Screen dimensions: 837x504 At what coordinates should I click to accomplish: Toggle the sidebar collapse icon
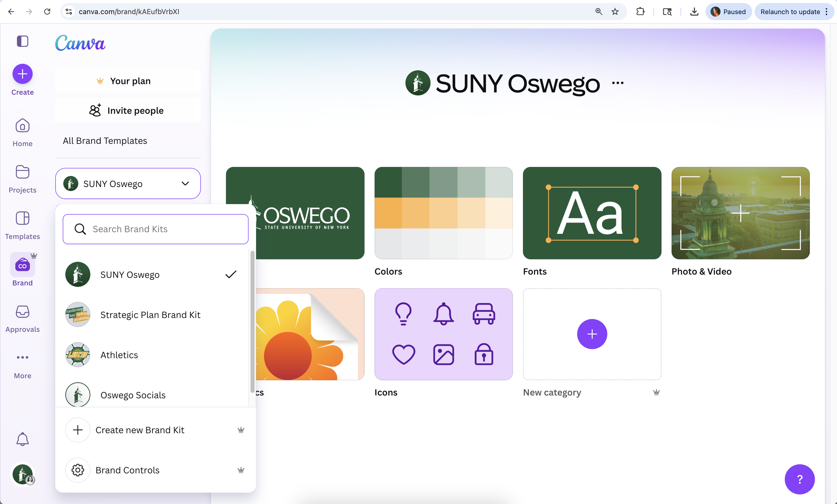point(22,41)
